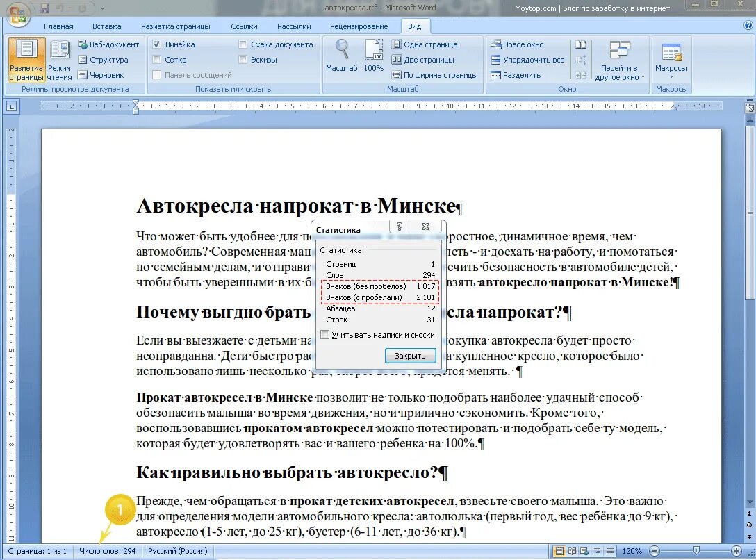Click Русский (Россия) language in status bar
The width and height of the screenshot is (756, 560).
click(x=177, y=551)
